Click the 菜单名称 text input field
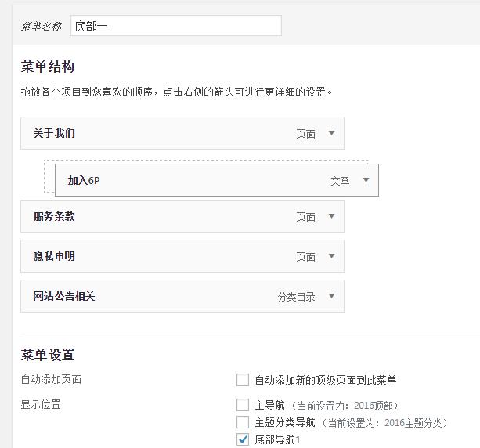The width and height of the screenshot is (480, 448). coord(175,25)
